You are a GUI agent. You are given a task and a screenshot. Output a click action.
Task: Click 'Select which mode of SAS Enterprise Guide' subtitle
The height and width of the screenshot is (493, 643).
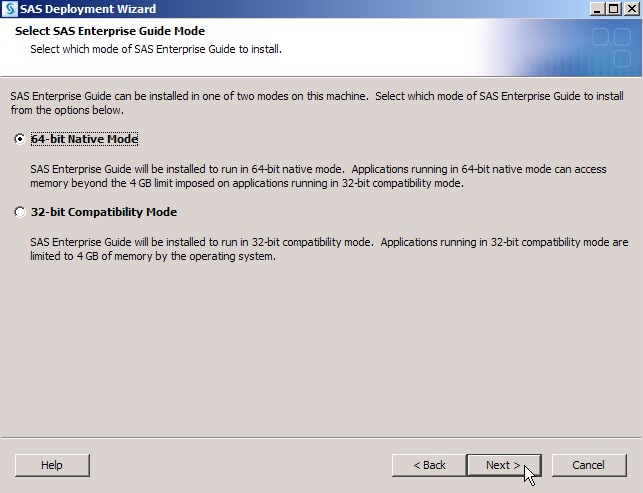coord(156,49)
